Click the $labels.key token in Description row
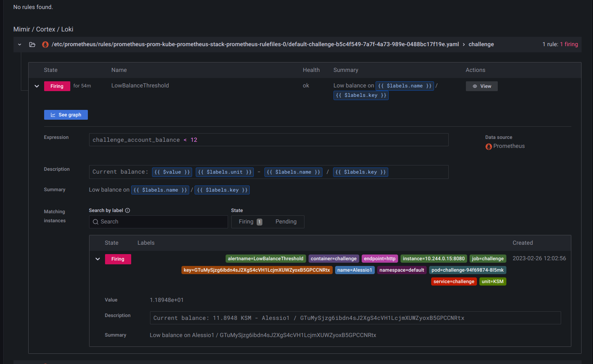Screen dimensions: 593x364 (360, 172)
